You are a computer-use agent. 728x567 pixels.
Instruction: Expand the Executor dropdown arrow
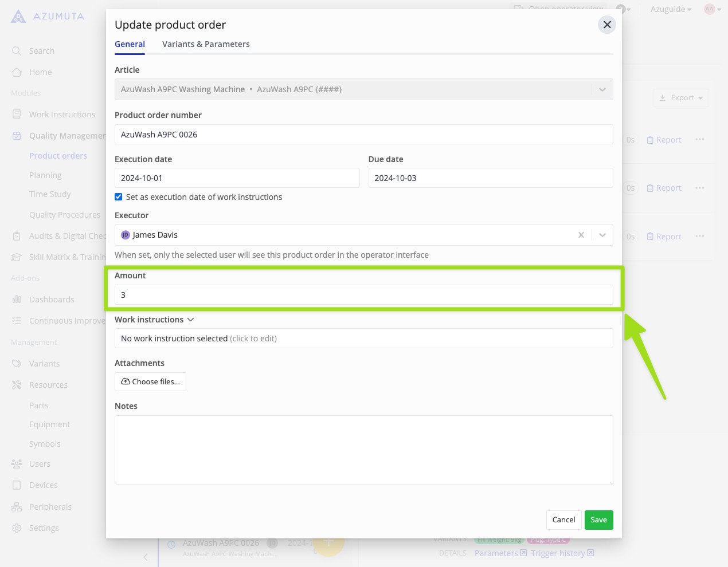pos(602,234)
